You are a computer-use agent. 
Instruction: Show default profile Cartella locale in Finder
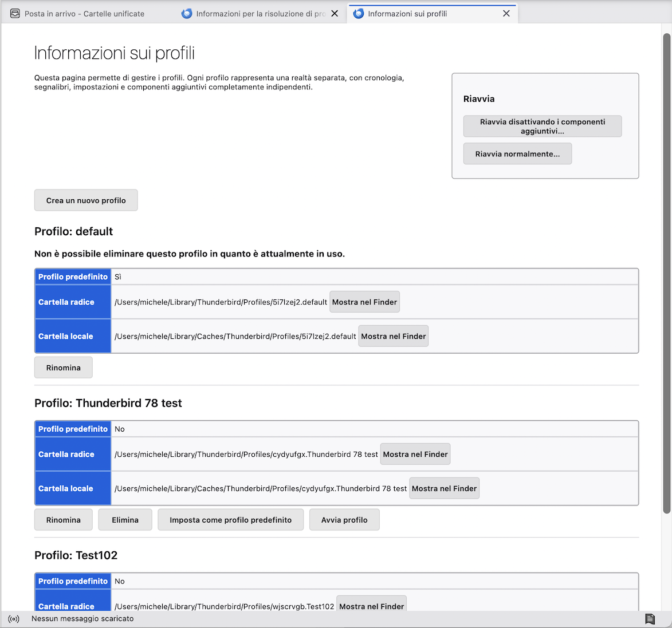[393, 336]
